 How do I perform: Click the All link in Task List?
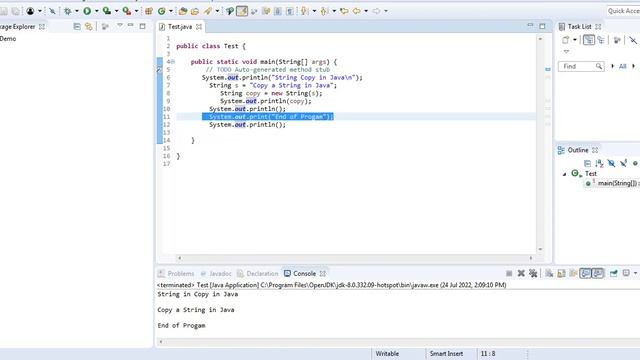click(622, 66)
